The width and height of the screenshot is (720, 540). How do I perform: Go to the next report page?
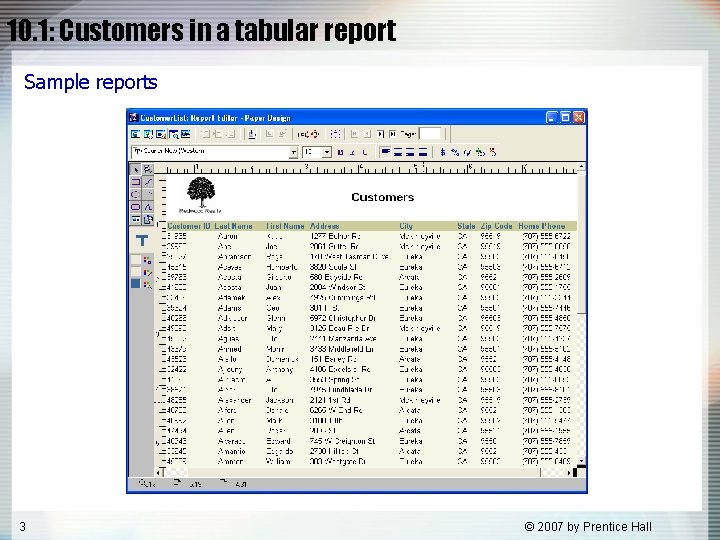(x=380, y=134)
